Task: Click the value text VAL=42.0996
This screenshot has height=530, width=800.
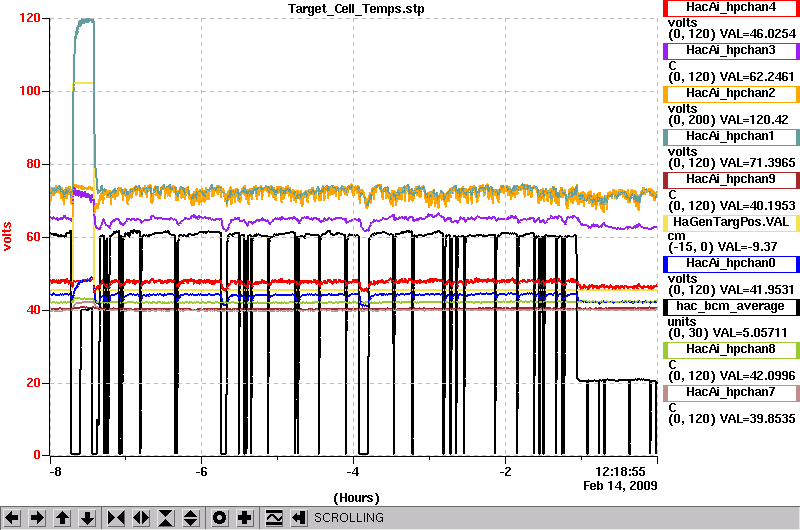Action: pyautogui.click(x=758, y=376)
